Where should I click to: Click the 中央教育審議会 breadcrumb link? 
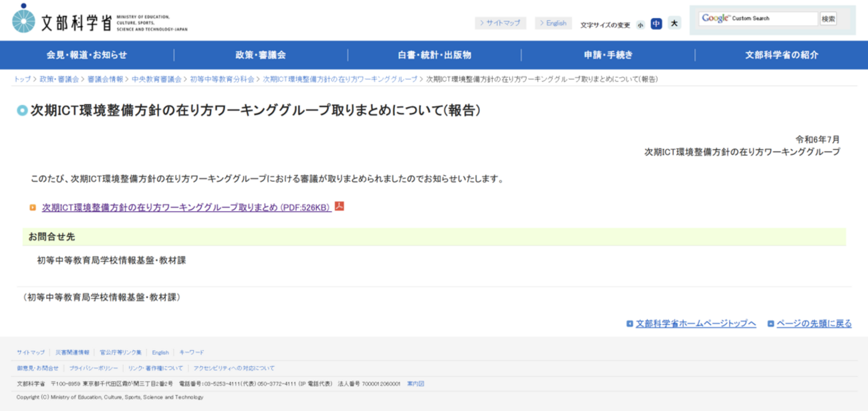[x=156, y=79]
